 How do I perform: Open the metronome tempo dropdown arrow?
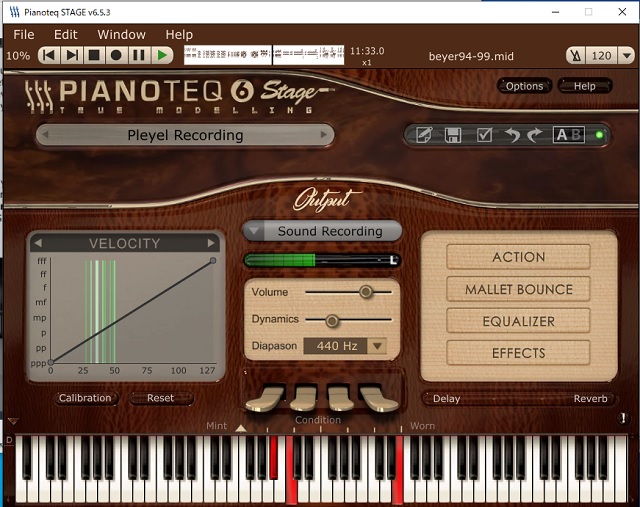click(627, 56)
